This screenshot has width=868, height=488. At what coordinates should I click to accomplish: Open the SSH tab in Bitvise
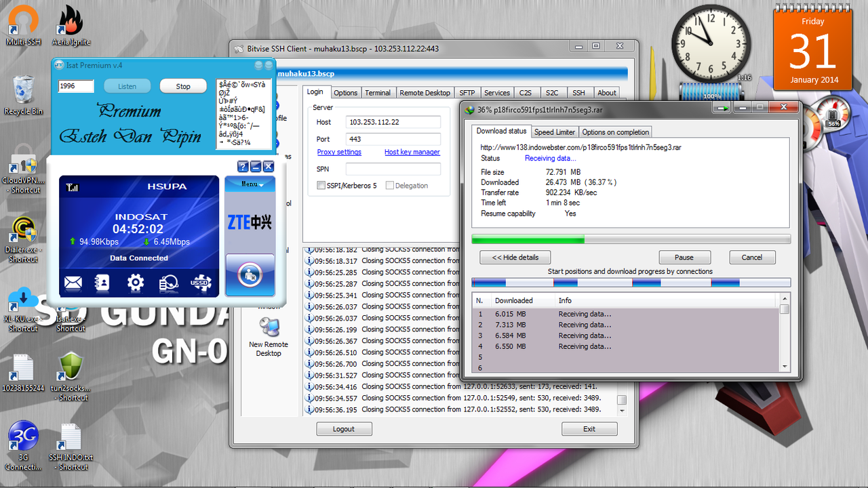578,93
